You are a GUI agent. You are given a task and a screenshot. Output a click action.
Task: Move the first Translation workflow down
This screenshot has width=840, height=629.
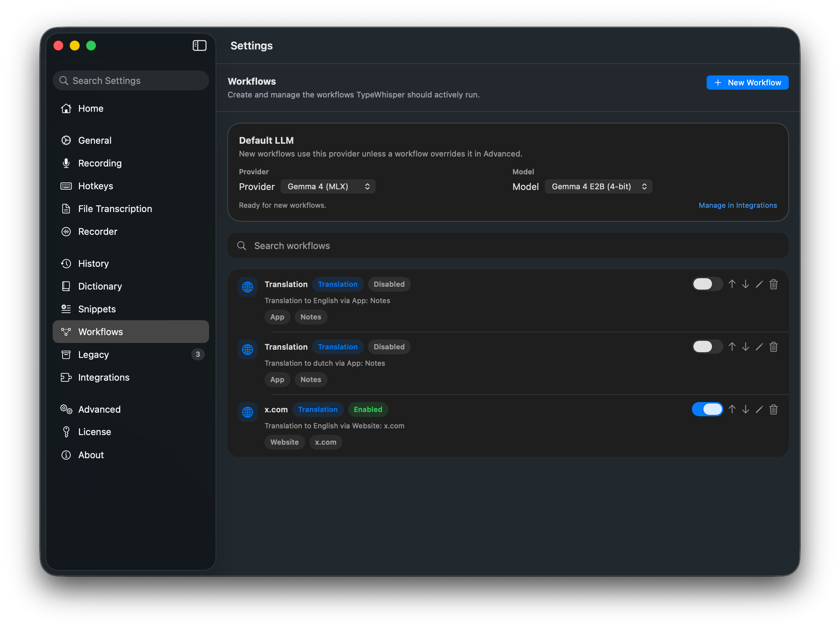746,284
